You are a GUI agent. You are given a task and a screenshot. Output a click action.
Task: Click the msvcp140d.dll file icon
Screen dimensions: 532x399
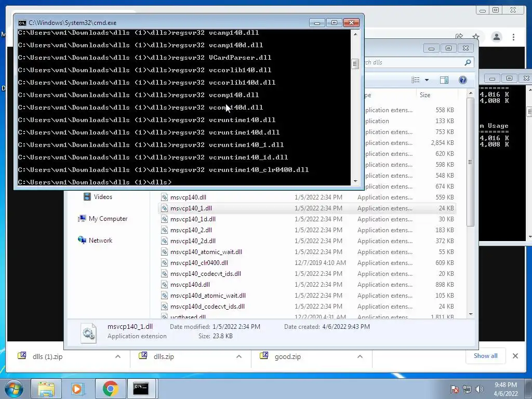point(165,285)
